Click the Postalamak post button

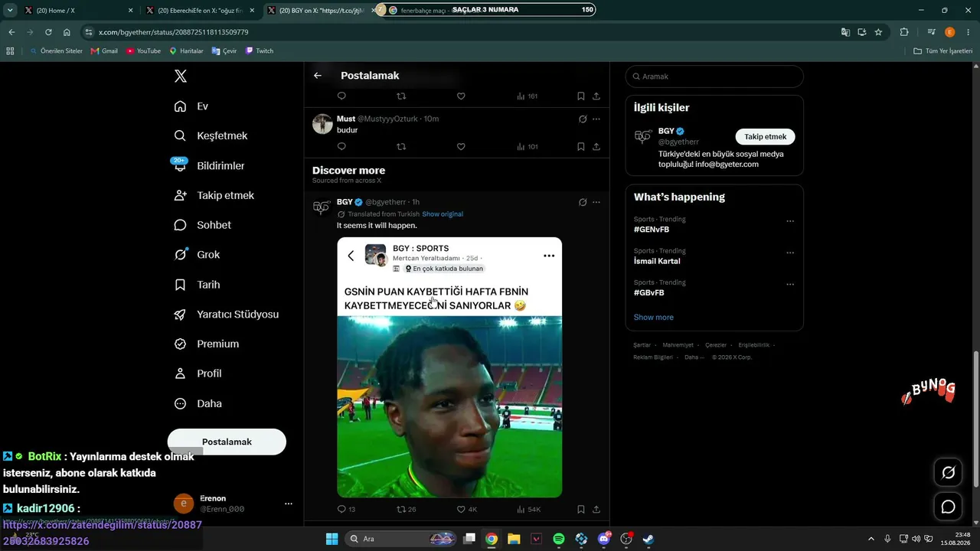tap(227, 442)
